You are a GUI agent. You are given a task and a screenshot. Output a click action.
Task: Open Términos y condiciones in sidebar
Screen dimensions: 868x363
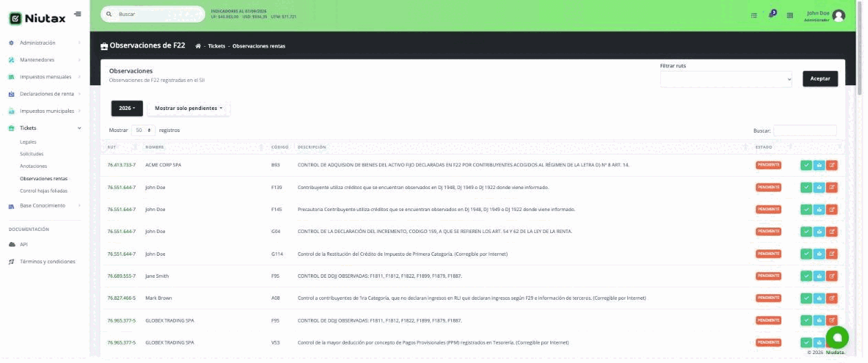pos(47,261)
